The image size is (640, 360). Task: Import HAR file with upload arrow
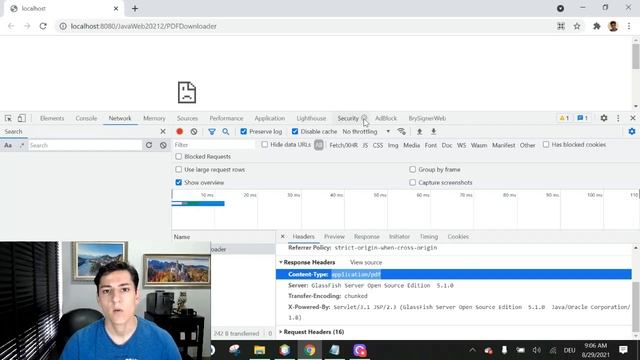point(419,131)
